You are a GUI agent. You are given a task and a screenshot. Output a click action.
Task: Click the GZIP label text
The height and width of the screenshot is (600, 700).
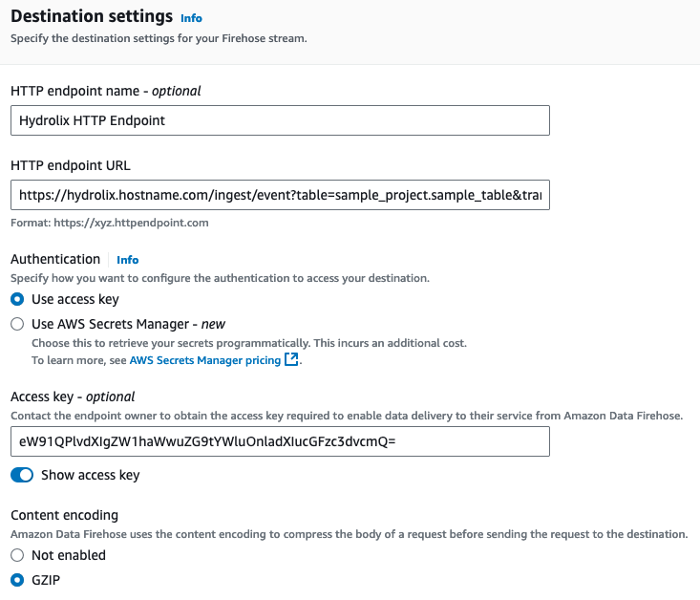click(x=47, y=580)
